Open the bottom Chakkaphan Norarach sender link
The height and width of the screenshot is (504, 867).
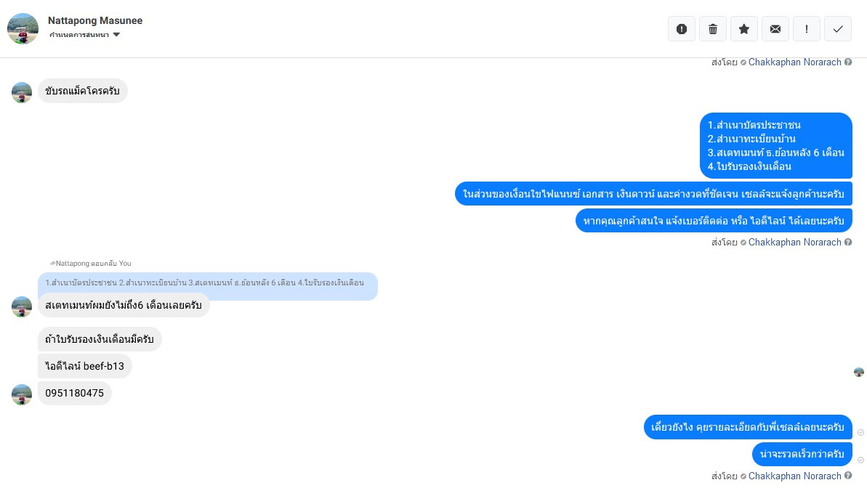794,476
